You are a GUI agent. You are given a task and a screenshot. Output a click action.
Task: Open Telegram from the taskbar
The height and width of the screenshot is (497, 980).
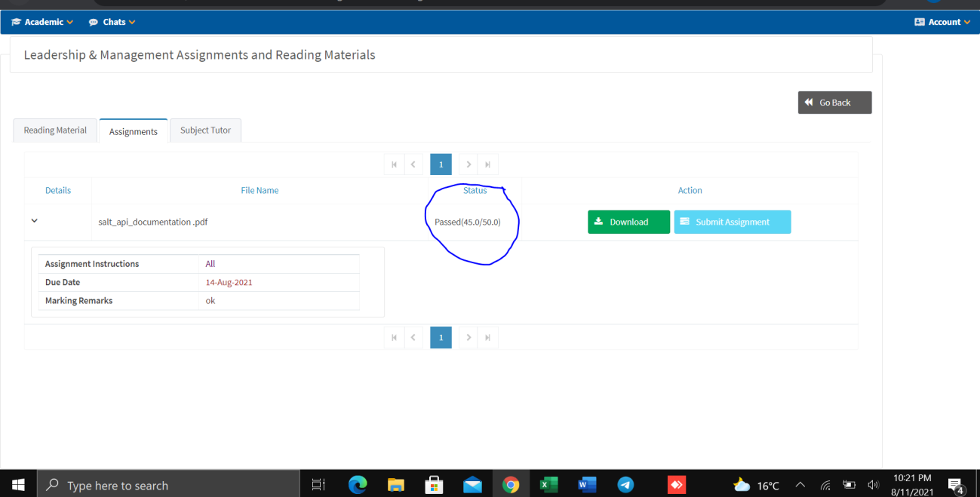[x=625, y=485]
